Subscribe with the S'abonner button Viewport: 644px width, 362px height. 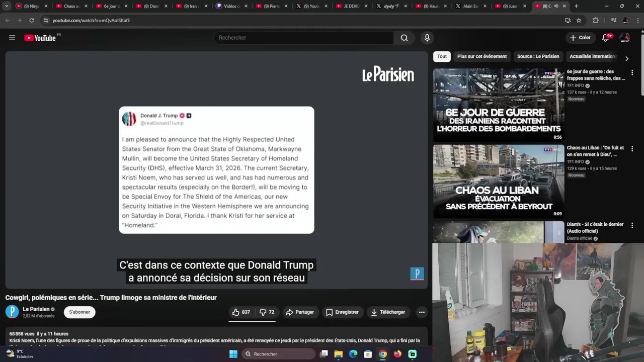[x=79, y=312]
